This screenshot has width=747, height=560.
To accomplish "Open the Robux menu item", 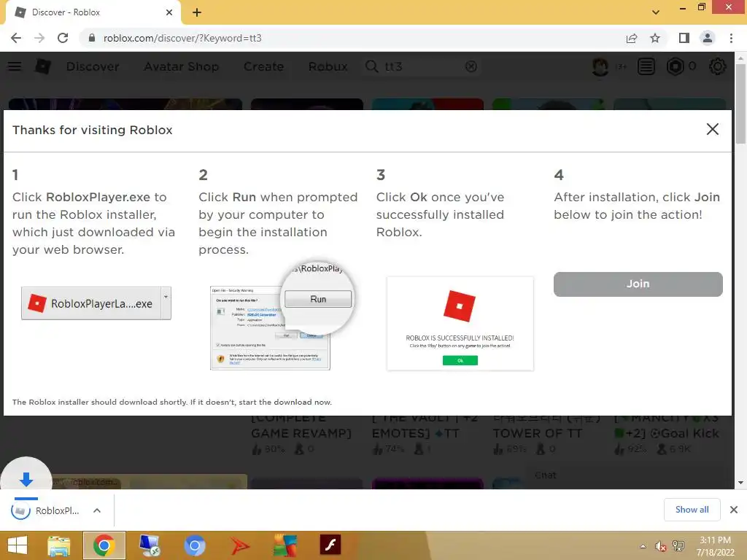I will (x=328, y=66).
